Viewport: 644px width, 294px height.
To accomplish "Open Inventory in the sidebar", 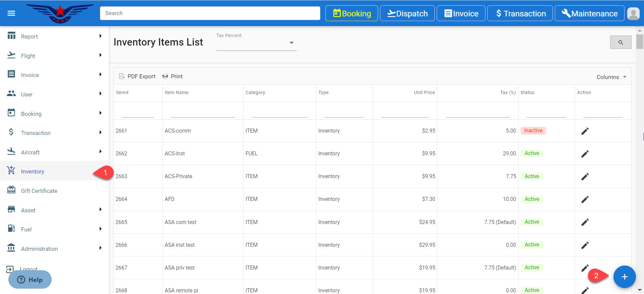I will [33, 171].
